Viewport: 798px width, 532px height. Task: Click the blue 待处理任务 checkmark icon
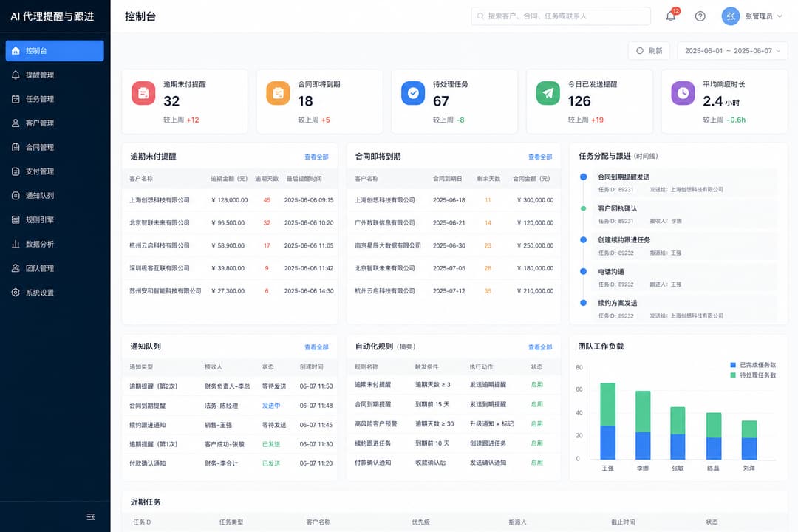coord(413,93)
